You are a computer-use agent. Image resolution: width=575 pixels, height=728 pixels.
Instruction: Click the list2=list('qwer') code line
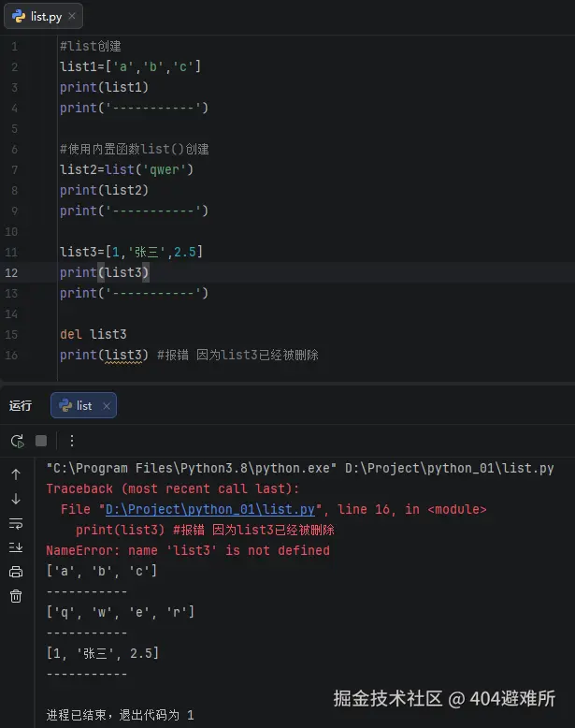(x=127, y=170)
